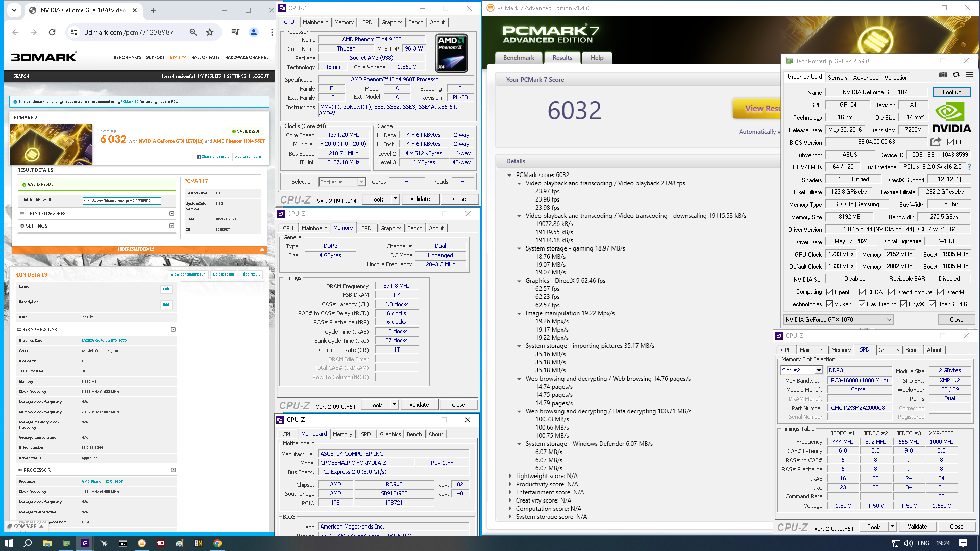Click the PCMark 7 result thumbnail image
The image size is (980, 551).
click(x=51, y=144)
